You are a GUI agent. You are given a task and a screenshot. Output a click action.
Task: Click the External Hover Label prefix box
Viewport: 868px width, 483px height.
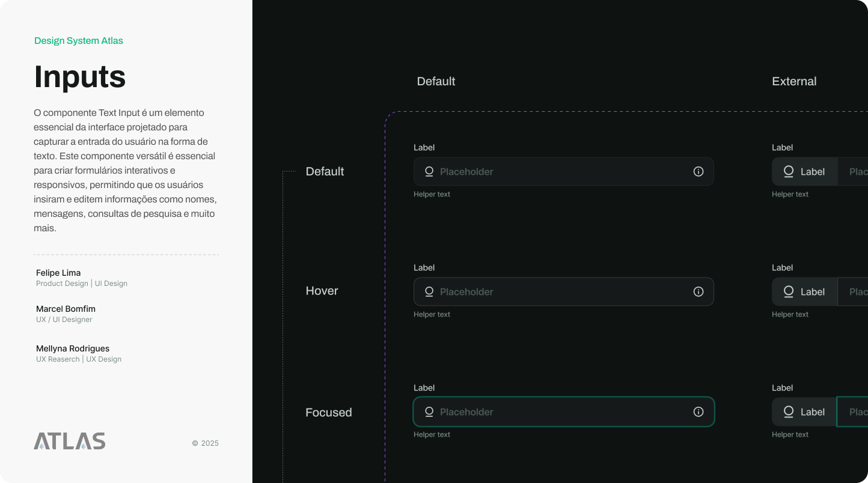point(805,291)
